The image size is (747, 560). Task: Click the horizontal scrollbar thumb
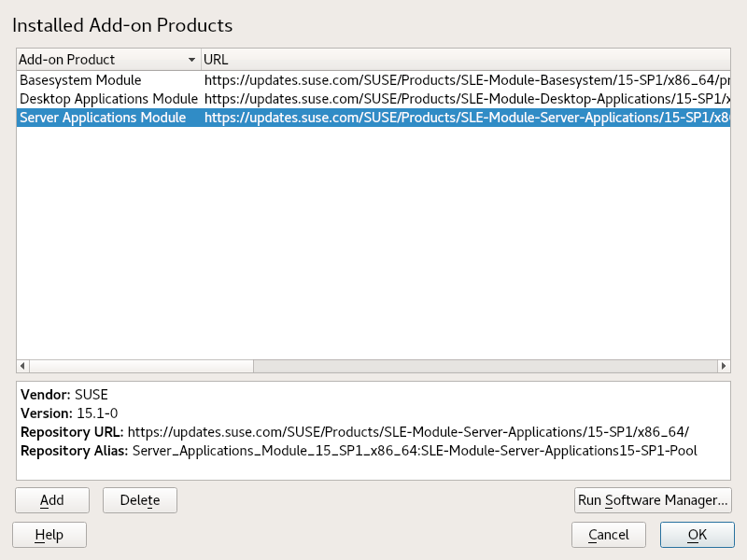pos(142,366)
